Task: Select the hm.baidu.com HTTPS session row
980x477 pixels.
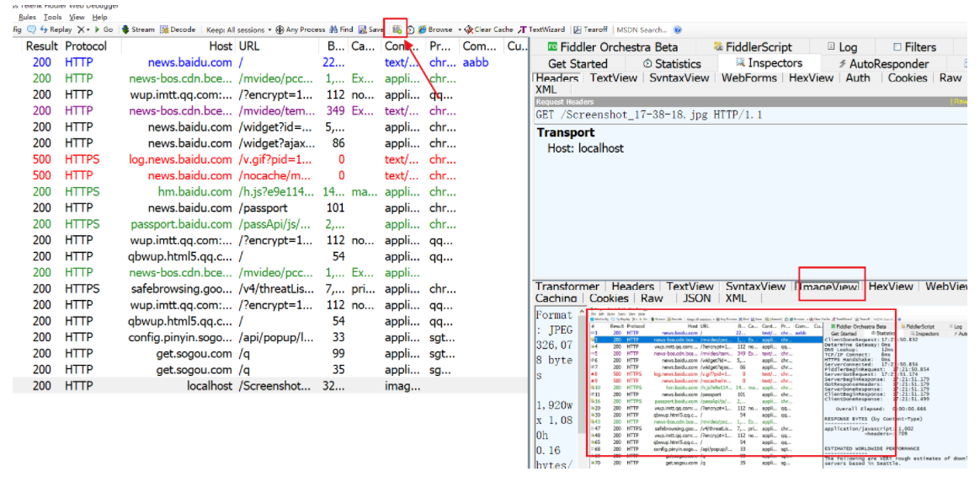Action: tap(270, 191)
